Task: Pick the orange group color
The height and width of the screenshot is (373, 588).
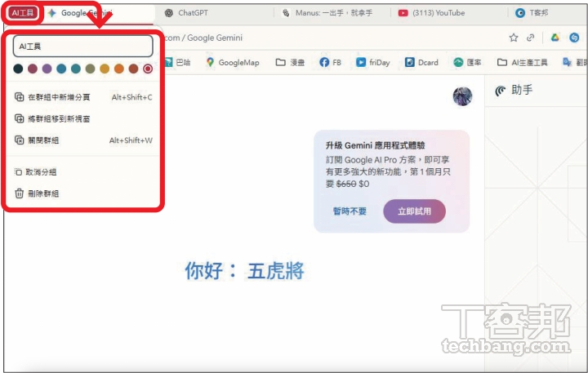Action: (119, 69)
